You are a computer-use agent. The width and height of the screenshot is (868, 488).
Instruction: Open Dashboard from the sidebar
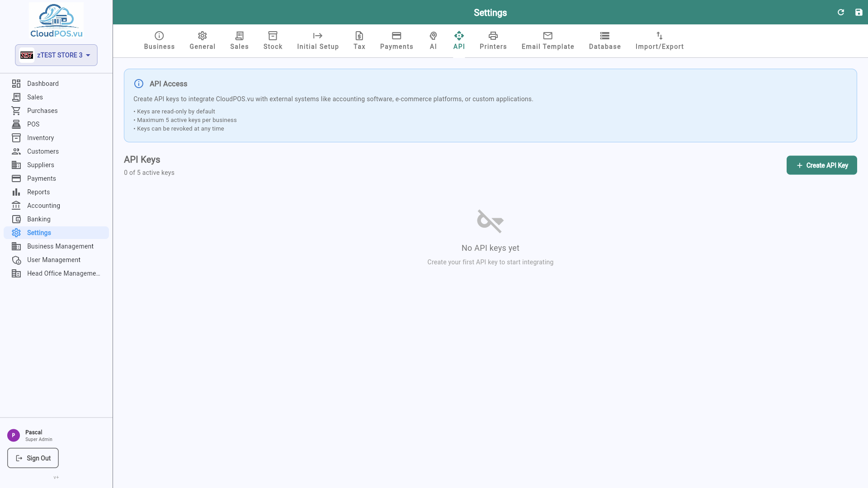pyautogui.click(x=56, y=84)
